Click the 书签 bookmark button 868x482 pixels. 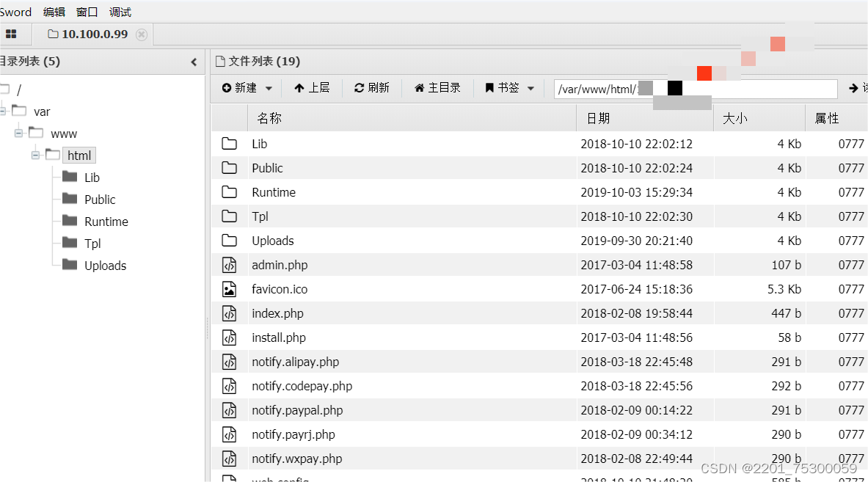click(x=502, y=88)
